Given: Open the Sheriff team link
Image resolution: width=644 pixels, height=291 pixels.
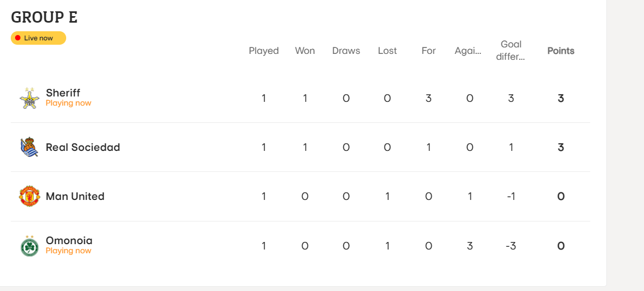Looking at the screenshot, I should tap(63, 93).
